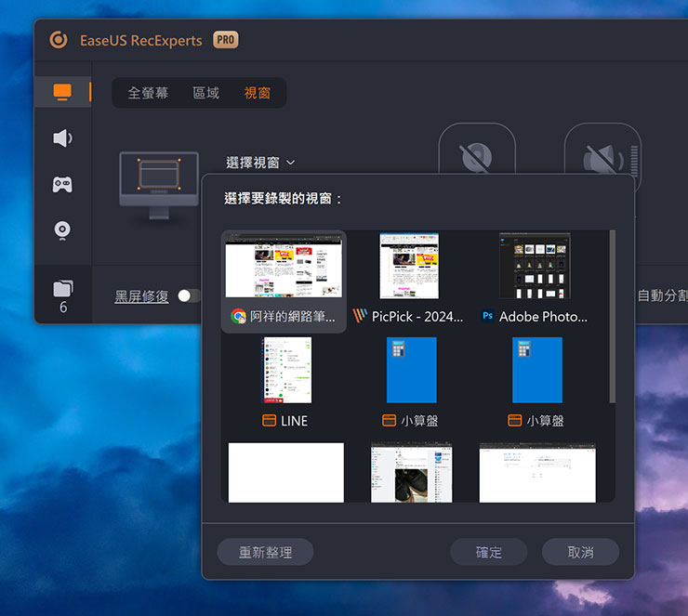The height and width of the screenshot is (616, 688).
Task: Select the PicPick - 2024... window thumbnail
Action: point(409,266)
